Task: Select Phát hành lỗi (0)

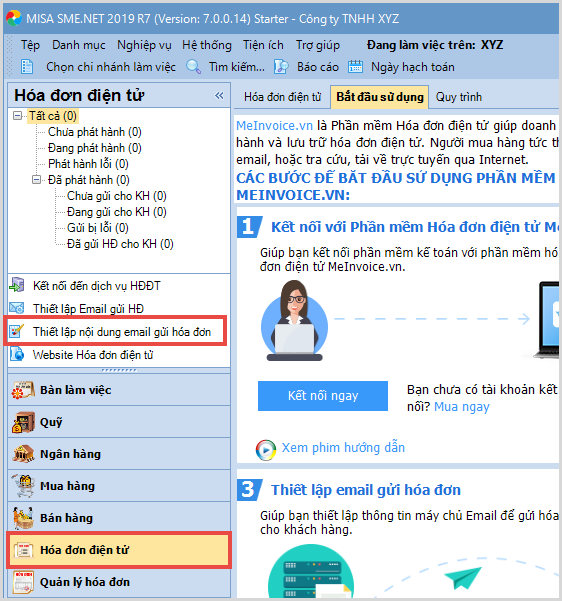Action: click(x=88, y=164)
